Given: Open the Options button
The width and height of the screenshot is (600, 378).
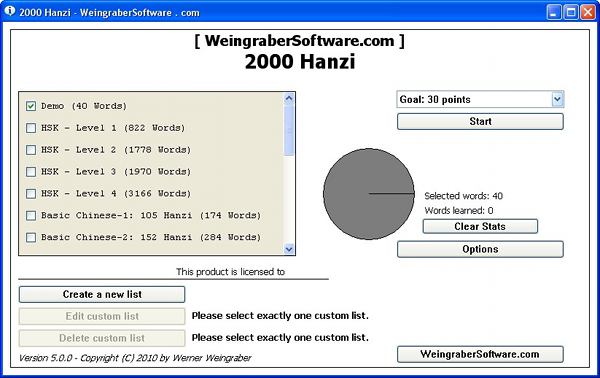Looking at the screenshot, I should click(x=480, y=249).
